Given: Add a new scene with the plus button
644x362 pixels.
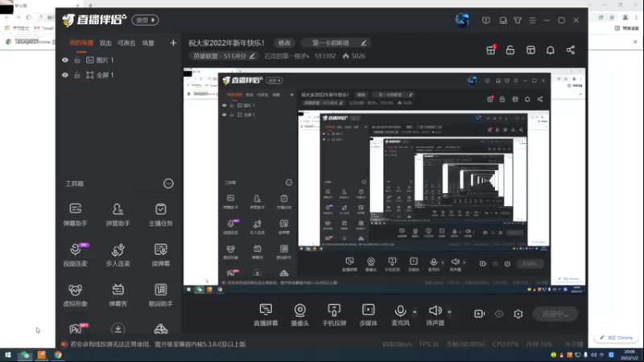Looking at the screenshot, I should click(x=173, y=43).
